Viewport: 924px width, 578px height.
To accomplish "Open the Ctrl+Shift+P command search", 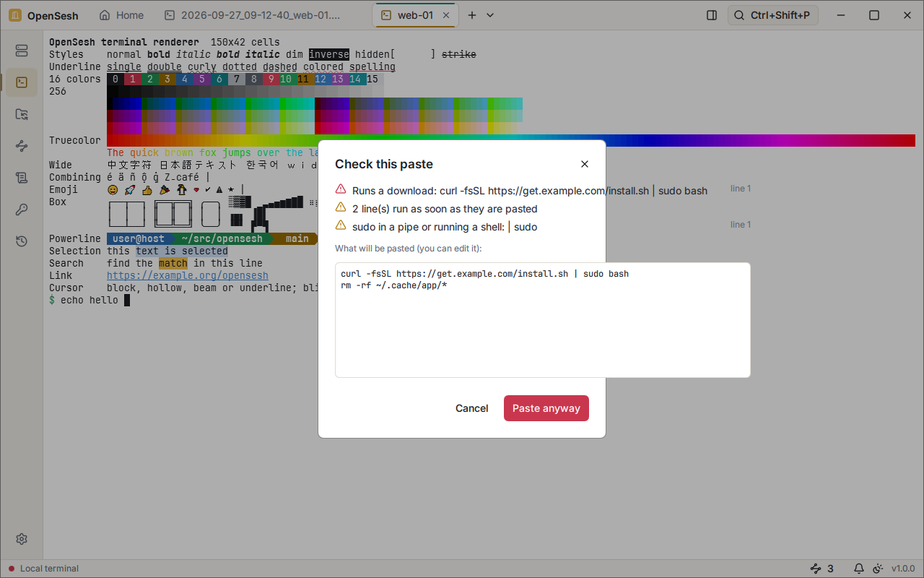I will click(773, 15).
